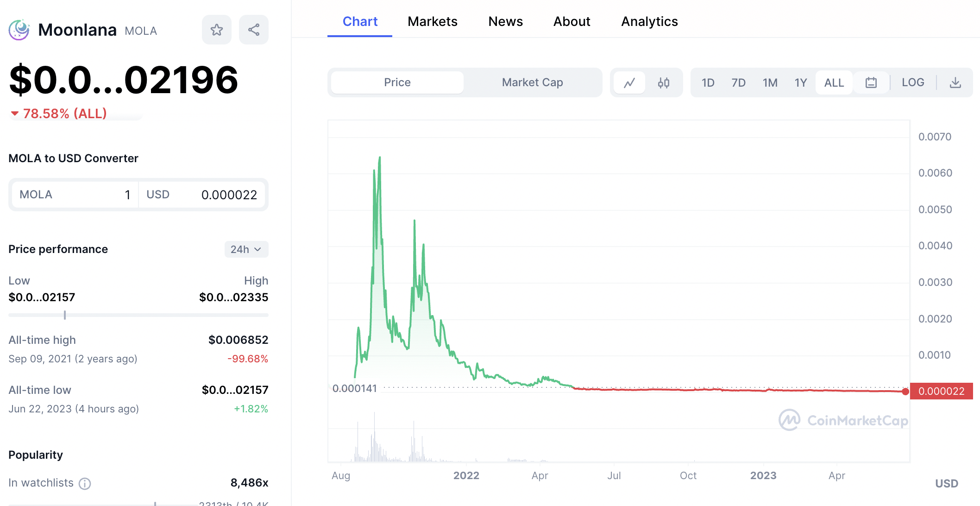Click the Low value under Price performance

coord(42,297)
